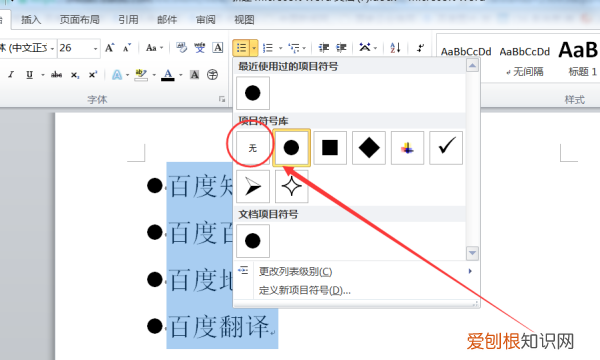Grow font size with larger A icon
600x360 pixels.
[110, 48]
